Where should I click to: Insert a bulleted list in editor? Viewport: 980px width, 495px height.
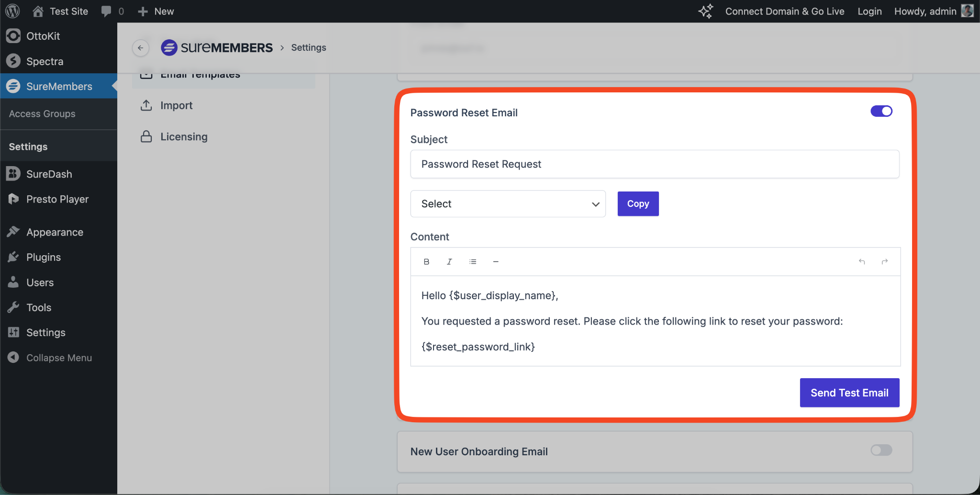tap(473, 262)
